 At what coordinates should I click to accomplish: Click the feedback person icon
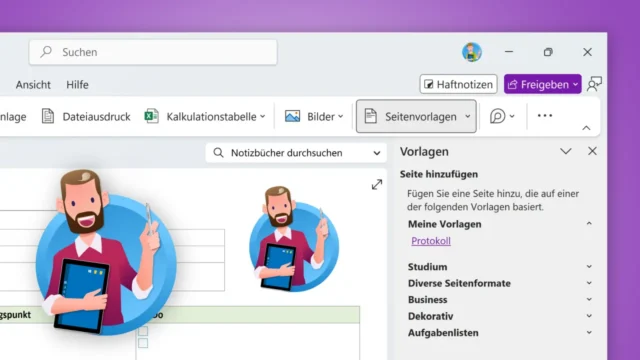pyautogui.click(x=594, y=84)
